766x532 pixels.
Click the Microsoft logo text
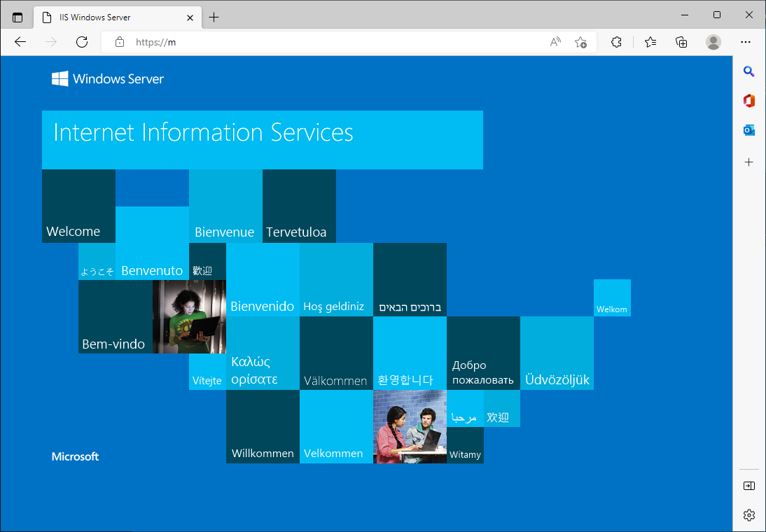[75, 456]
